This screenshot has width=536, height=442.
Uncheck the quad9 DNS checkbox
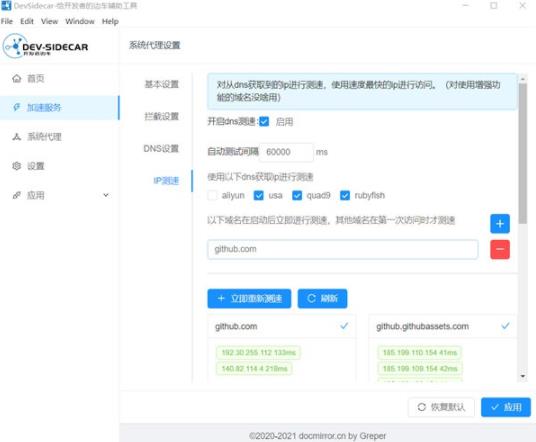(297, 196)
